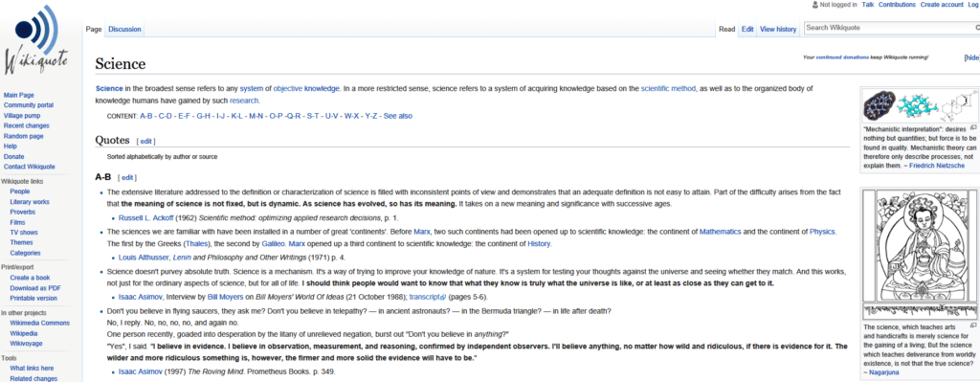Edit the A-B section
The height and width of the screenshot is (382, 980).
pos(127,178)
